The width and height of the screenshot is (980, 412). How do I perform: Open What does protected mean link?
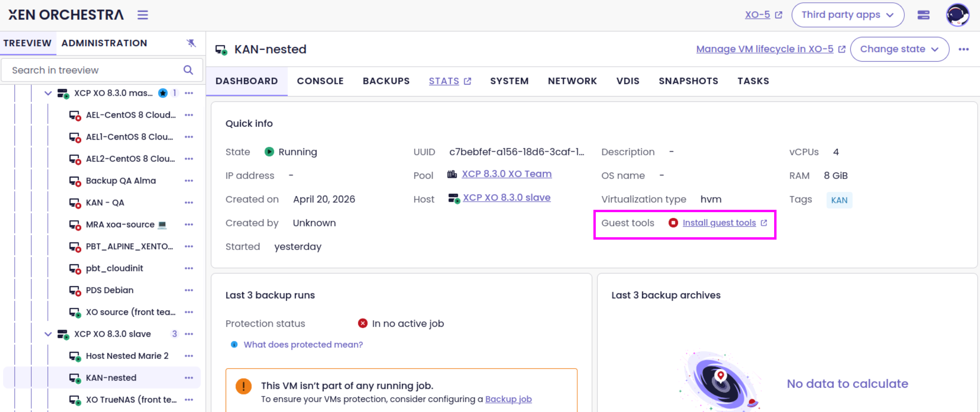(303, 344)
